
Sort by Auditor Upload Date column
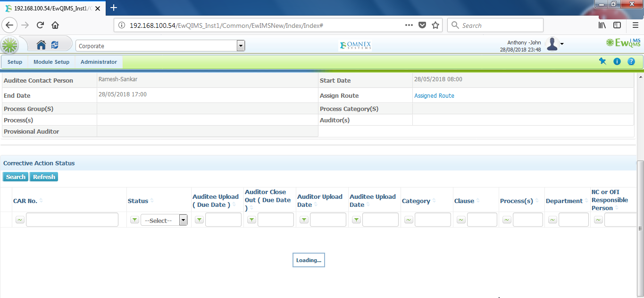(x=320, y=201)
